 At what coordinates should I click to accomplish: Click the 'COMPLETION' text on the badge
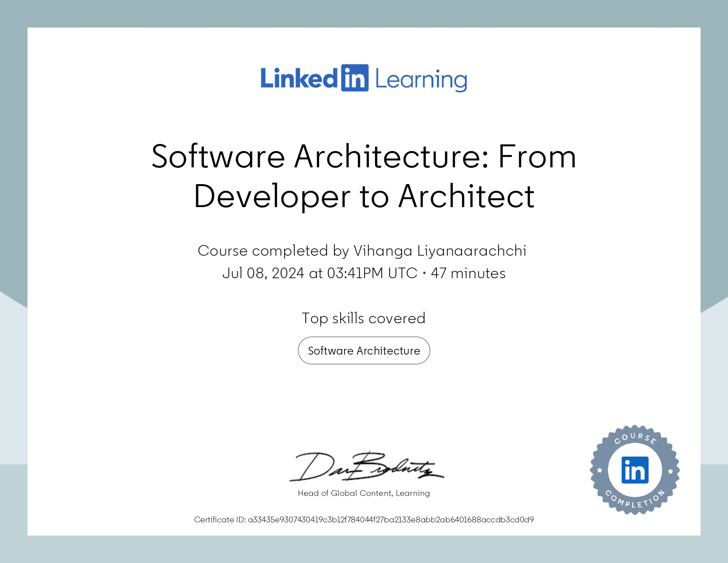(634, 503)
